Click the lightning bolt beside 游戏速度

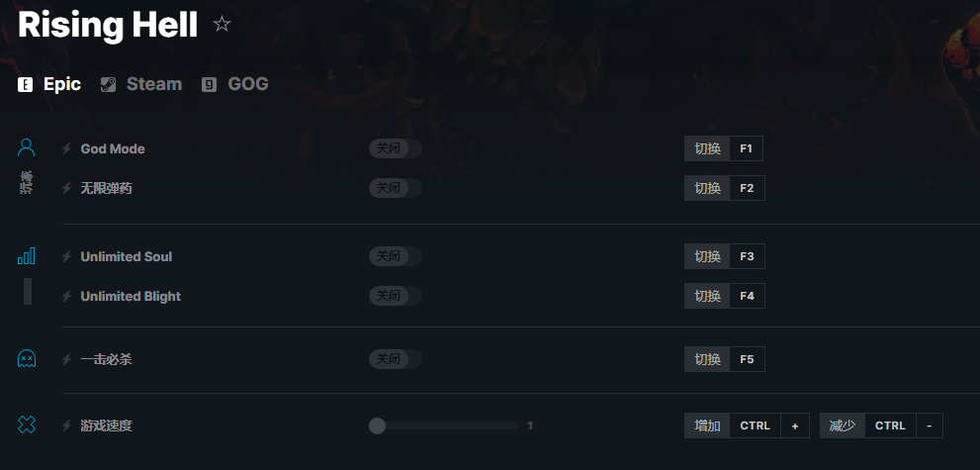[67, 426]
